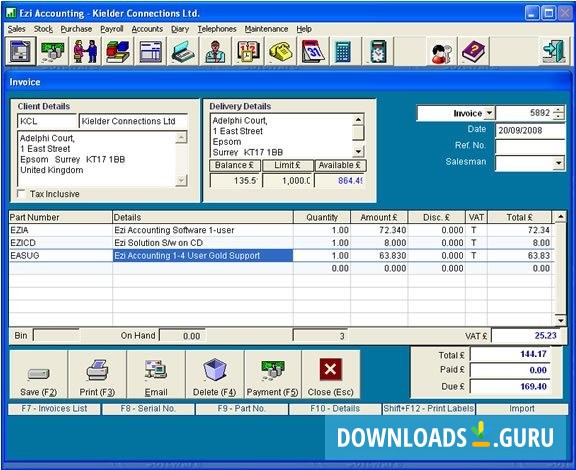Open Payment (F5) button
576x470 pixels.
tap(273, 374)
